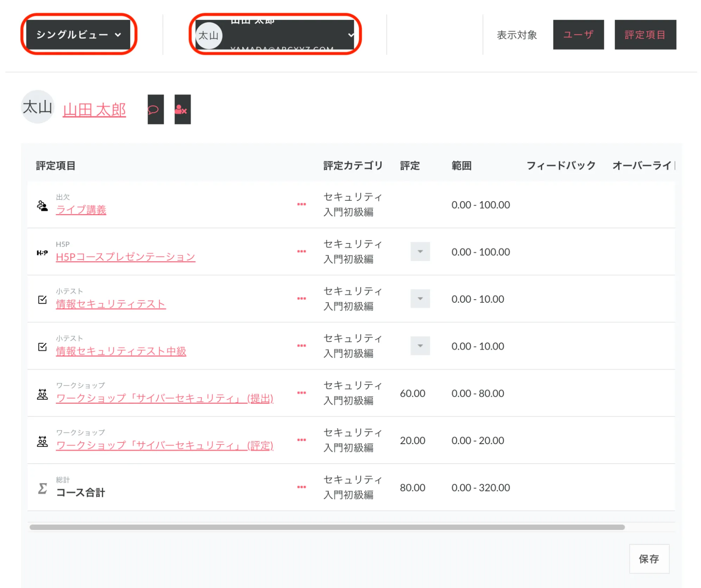This screenshot has height=588, width=701.
Task: Expand grade dropdown for 情報セキュリティテスト中級
Action: click(x=420, y=346)
